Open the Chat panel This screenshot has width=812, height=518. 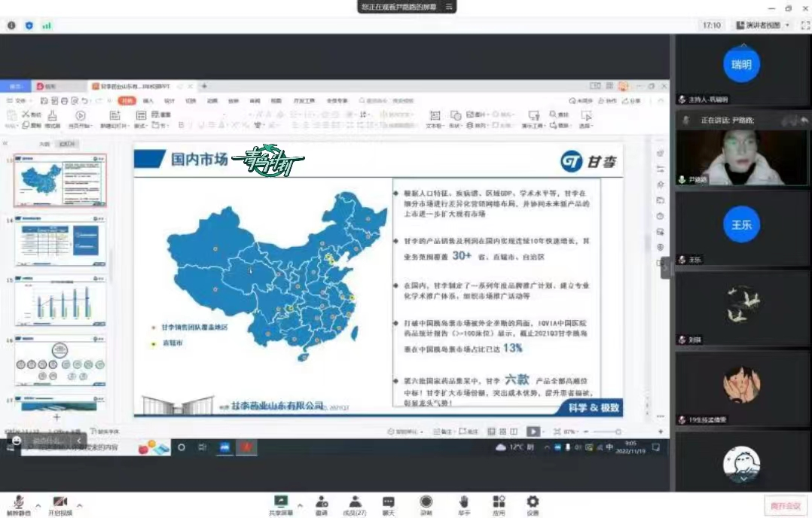(388, 502)
